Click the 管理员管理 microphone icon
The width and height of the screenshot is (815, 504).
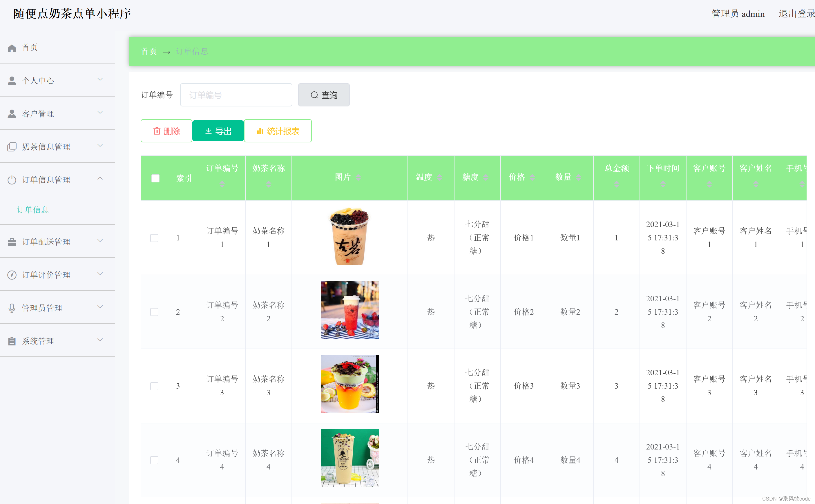[x=12, y=308]
